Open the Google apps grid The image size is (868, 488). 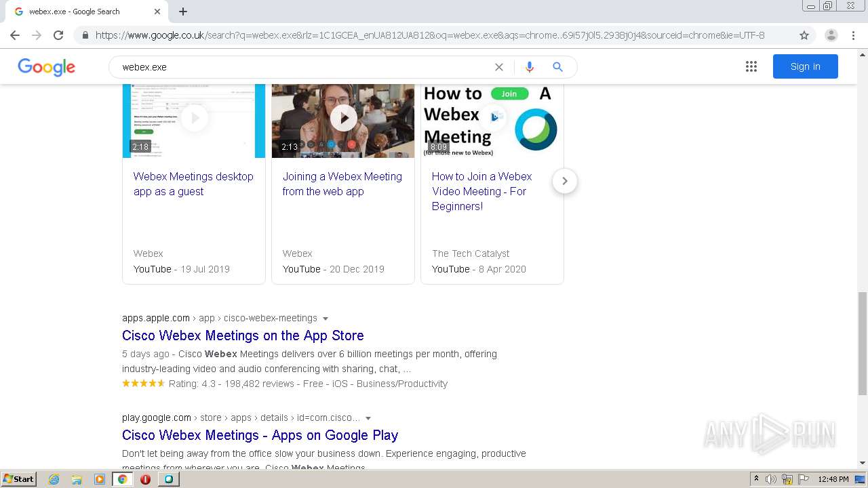pyautogui.click(x=751, y=66)
